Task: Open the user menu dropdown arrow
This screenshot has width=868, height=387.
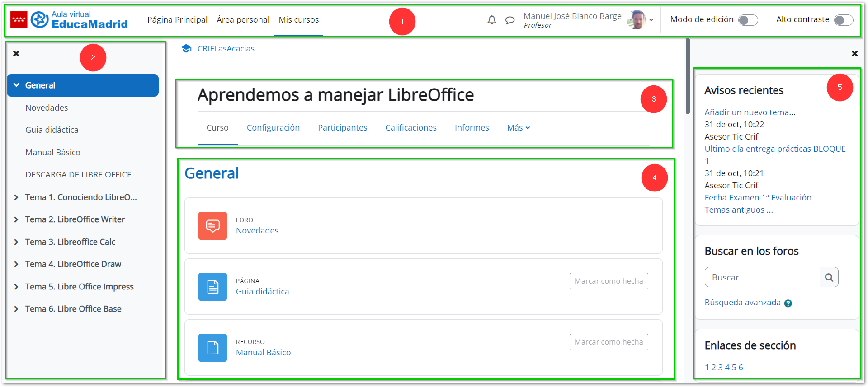Action: [651, 20]
